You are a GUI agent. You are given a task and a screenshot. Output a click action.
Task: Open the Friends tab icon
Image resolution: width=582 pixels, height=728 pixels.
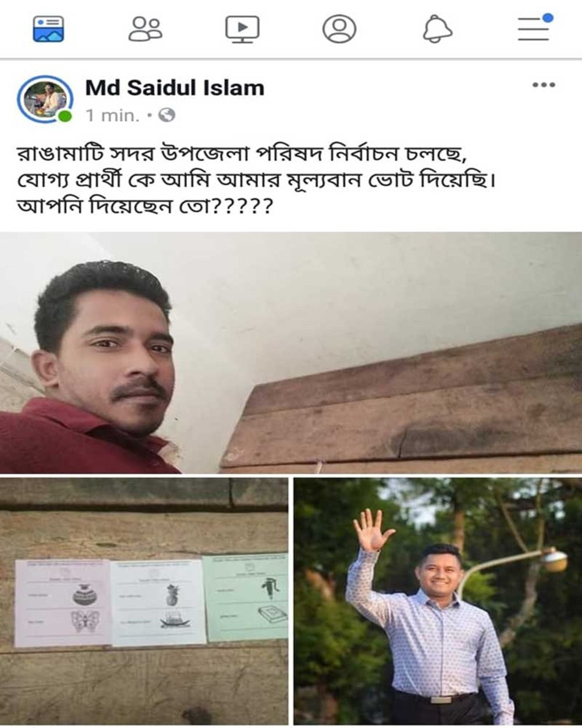coord(145,29)
